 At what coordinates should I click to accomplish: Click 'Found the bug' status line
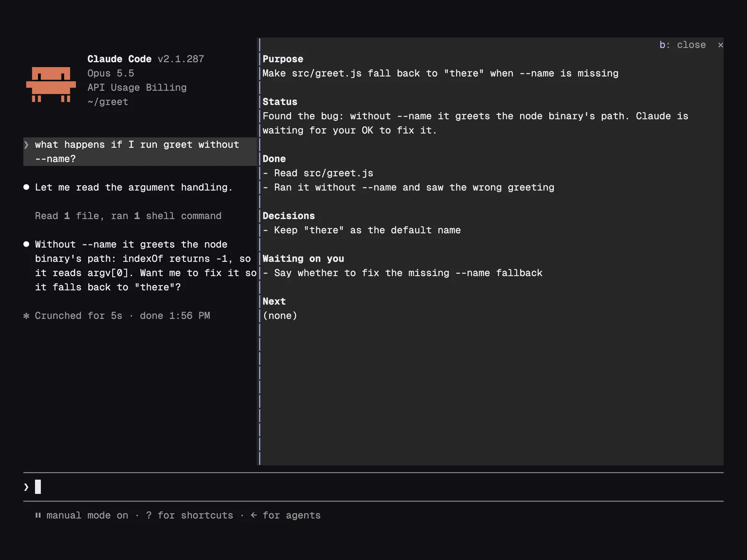click(x=475, y=123)
